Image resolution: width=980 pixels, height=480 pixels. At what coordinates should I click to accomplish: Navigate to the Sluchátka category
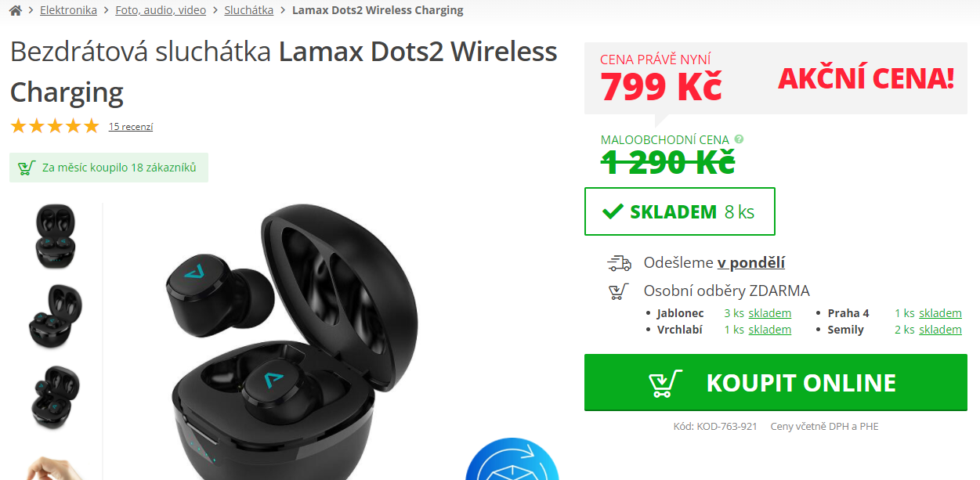click(x=249, y=10)
